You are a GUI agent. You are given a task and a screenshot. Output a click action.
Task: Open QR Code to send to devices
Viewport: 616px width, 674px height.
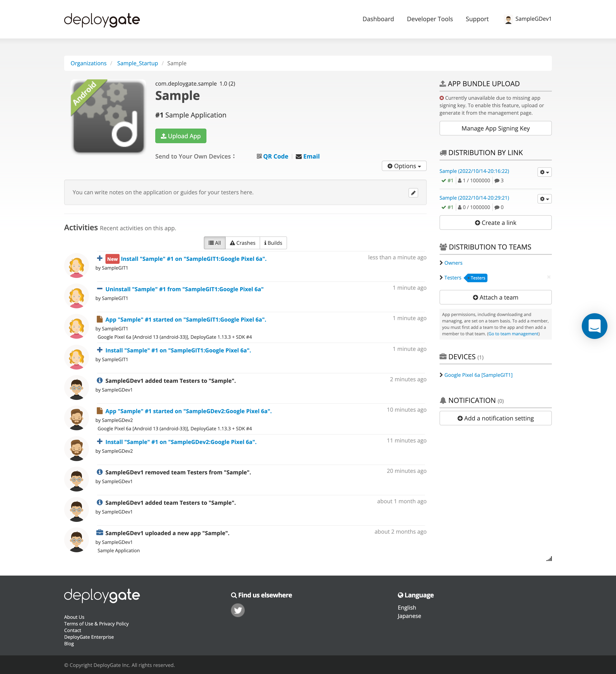click(x=275, y=156)
